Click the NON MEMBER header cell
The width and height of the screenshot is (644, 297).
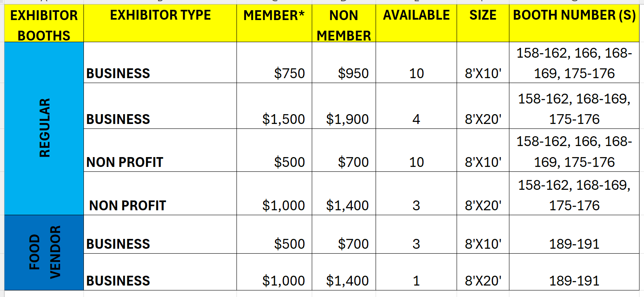coord(344,25)
